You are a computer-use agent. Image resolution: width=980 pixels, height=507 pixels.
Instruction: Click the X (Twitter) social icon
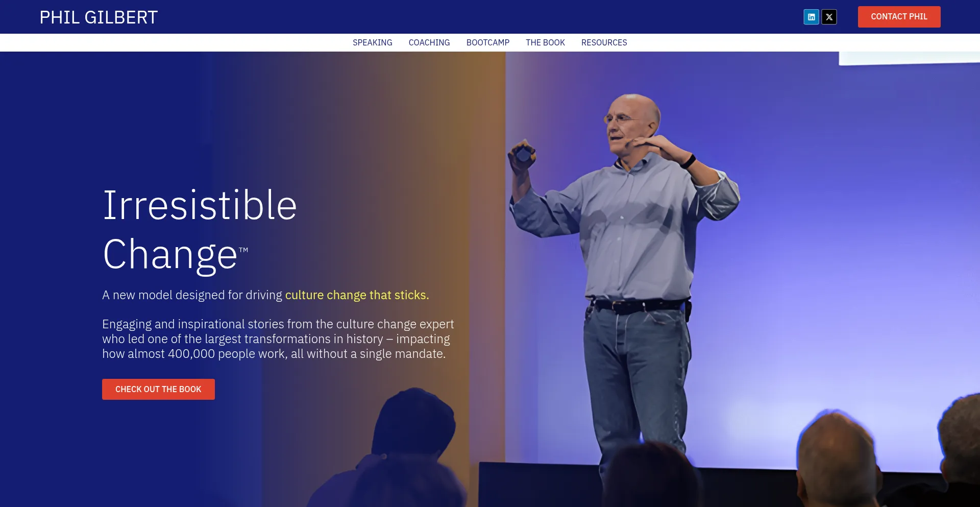pos(829,17)
